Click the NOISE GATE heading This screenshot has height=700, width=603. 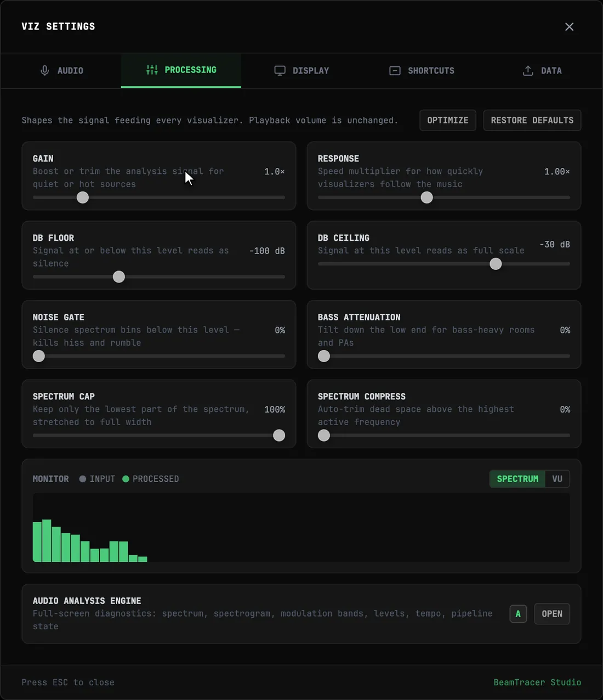[59, 317]
